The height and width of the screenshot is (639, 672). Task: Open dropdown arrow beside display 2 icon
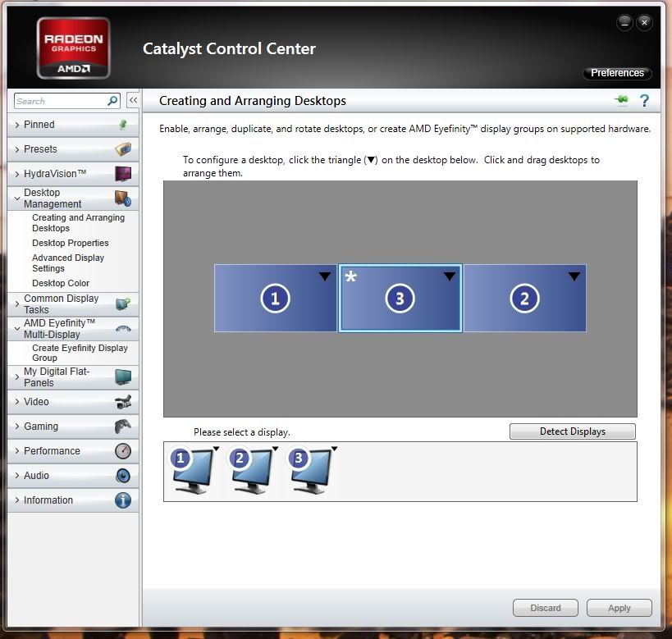(x=276, y=449)
